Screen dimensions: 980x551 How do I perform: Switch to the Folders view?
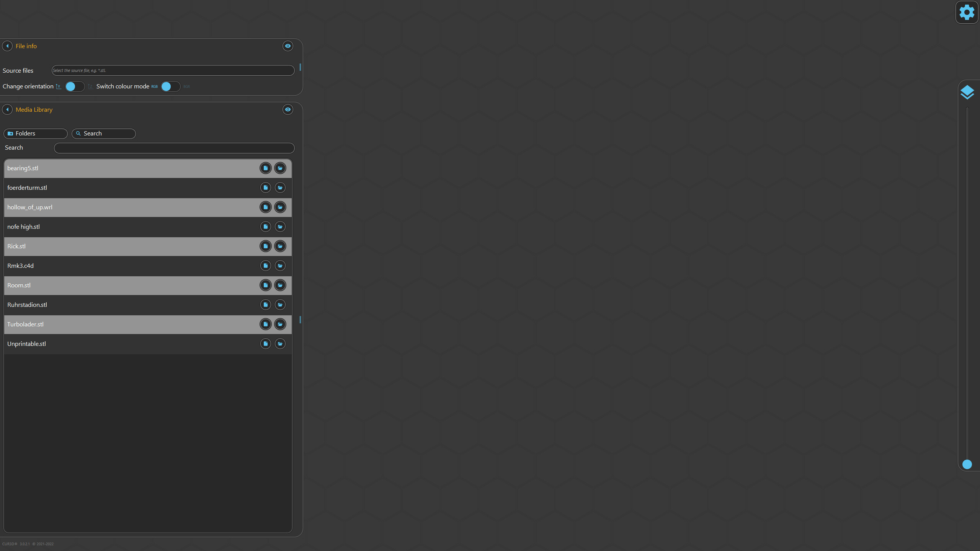click(35, 134)
